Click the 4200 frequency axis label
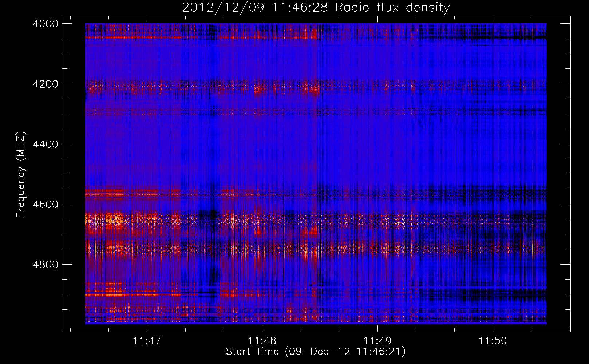The width and height of the screenshot is (589, 364). 45,84
